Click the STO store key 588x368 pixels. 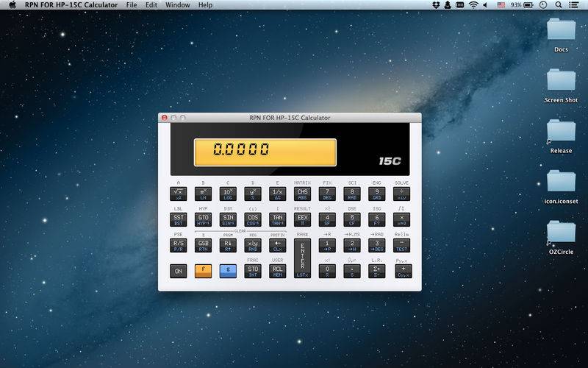click(253, 271)
